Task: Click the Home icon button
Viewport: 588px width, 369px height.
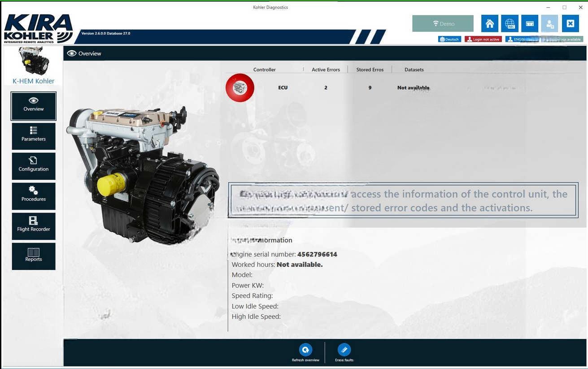Action: 490,24
